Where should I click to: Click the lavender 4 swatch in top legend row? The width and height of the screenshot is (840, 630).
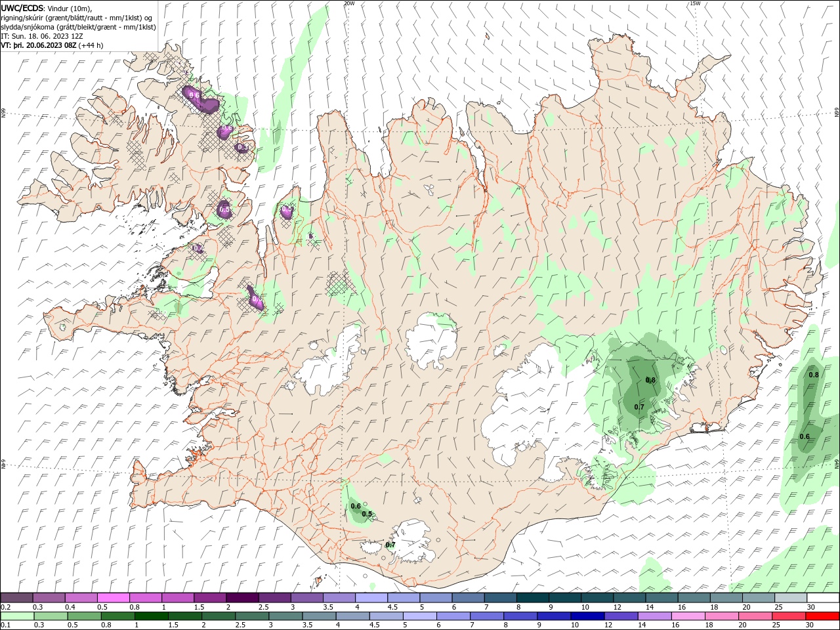point(371,598)
